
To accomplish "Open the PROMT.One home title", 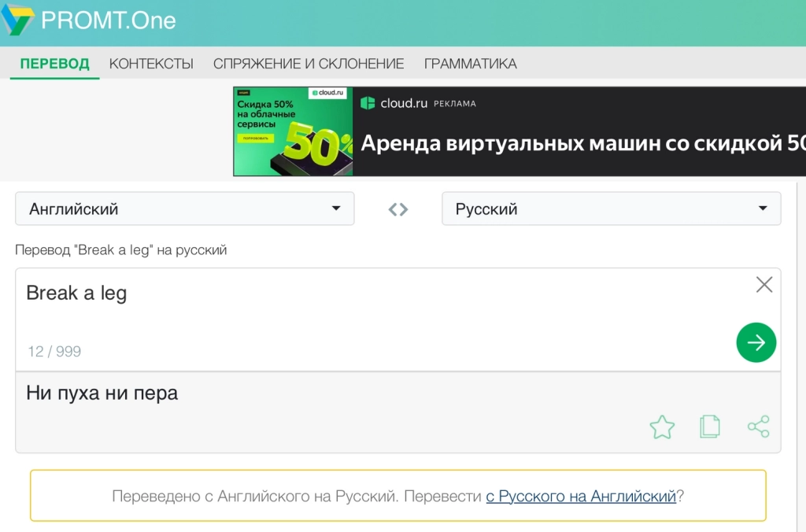I will pyautogui.click(x=109, y=20).
